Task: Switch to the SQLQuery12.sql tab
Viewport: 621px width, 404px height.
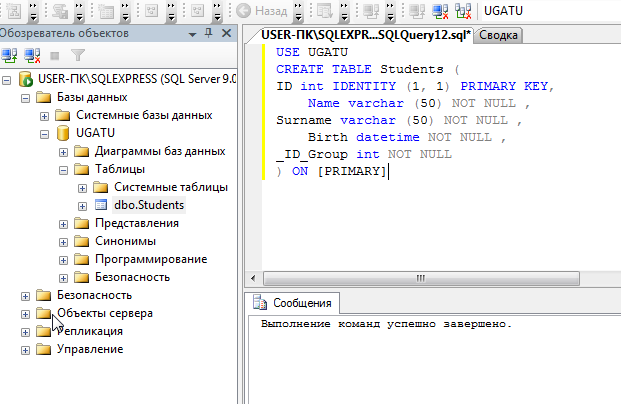Action: (x=366, y=35)
